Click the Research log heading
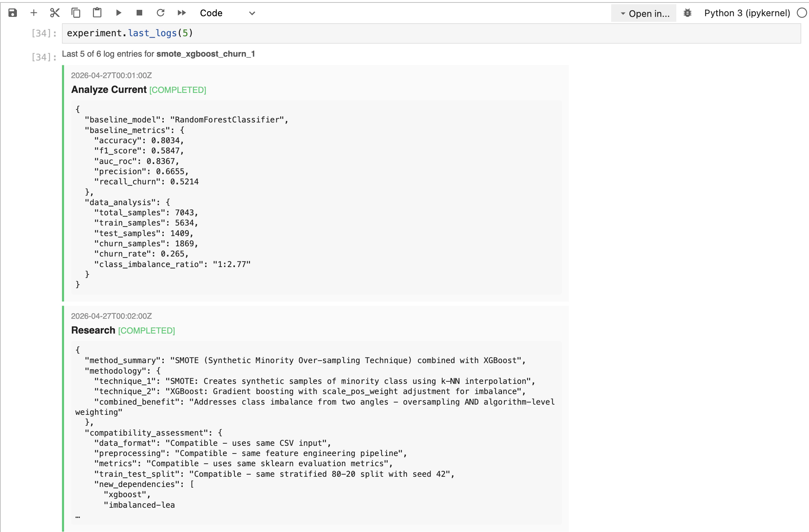The image size is (809, 532). pyautogui.click(x=93, y=330)
